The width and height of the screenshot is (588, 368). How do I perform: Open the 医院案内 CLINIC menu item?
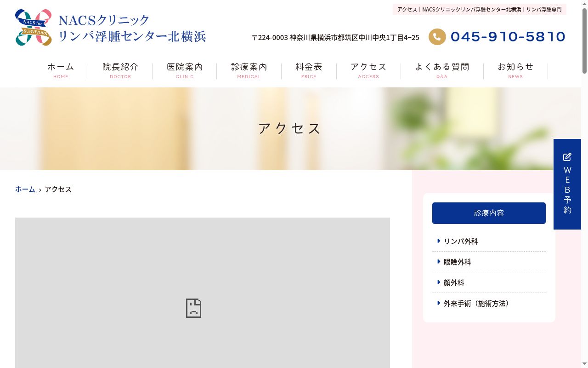pos(185,70)
